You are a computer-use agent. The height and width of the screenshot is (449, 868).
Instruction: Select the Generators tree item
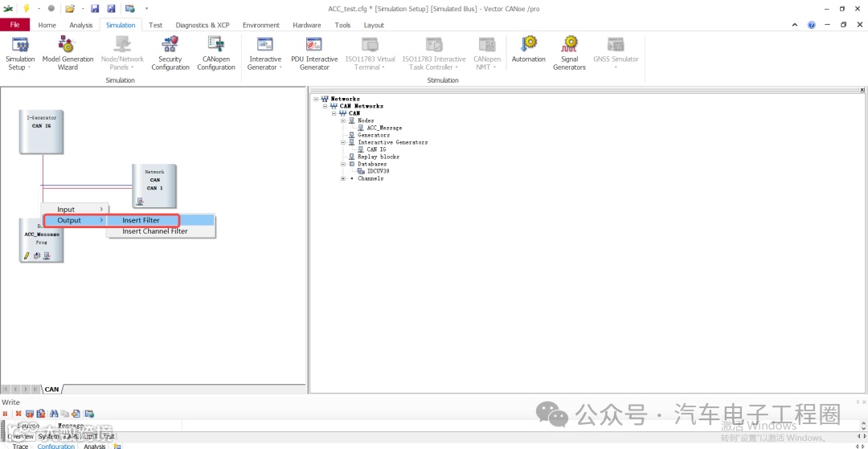click(374, 135)
